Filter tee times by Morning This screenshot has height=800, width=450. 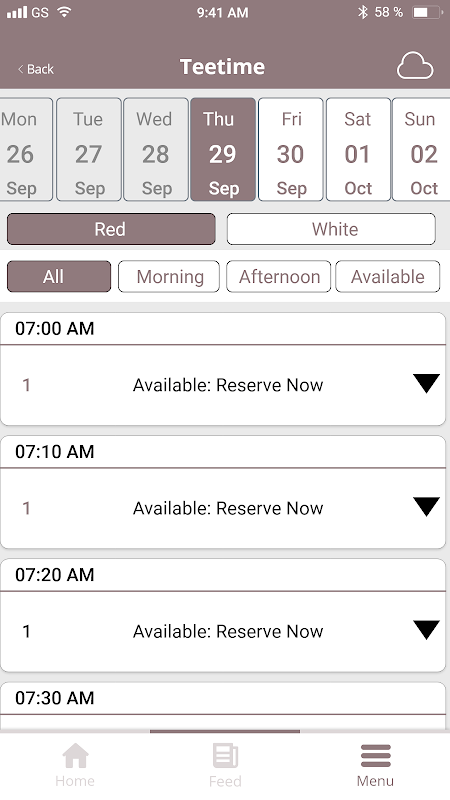pos(169,277)
